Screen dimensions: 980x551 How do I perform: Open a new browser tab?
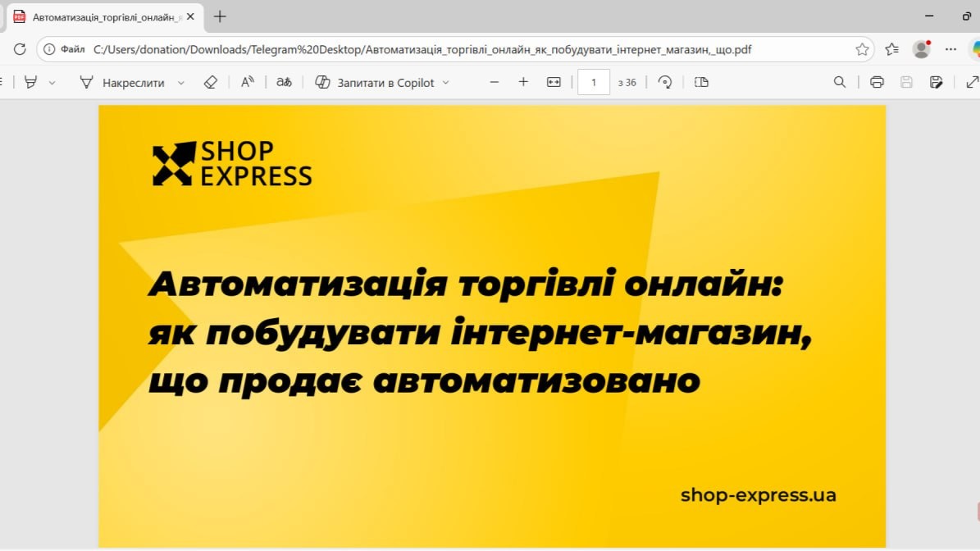[x=220, y=16]
